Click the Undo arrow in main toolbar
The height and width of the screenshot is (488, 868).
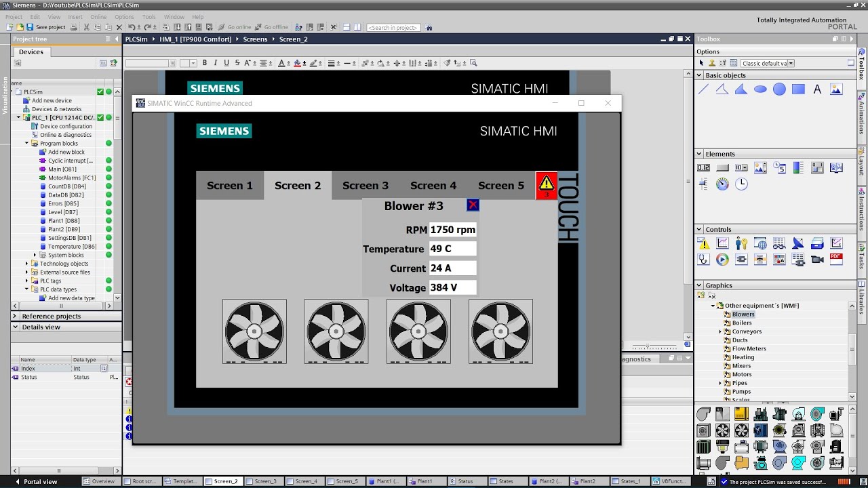[132, 27]
